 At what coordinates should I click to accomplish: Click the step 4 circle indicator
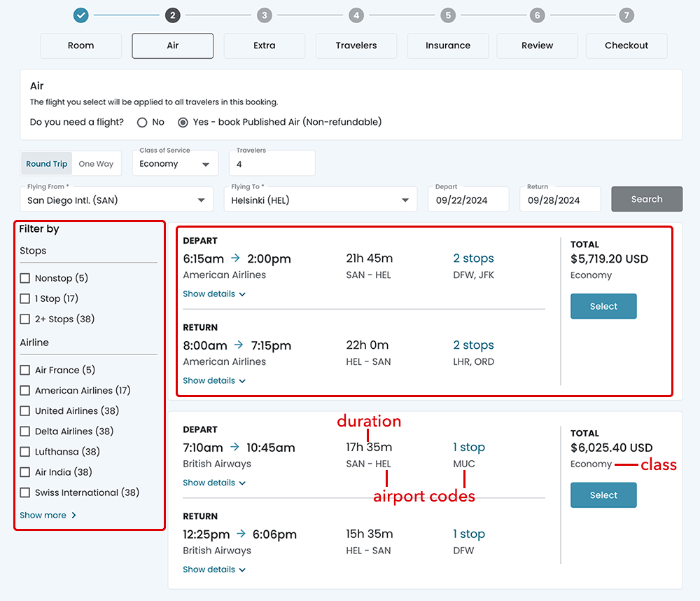356,15
